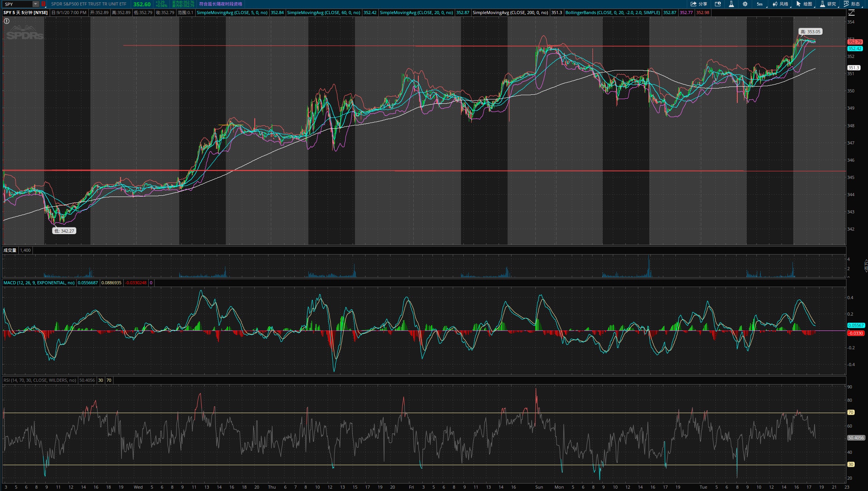Click the 低: 342.27 low price bubble

tap(64, 231)
